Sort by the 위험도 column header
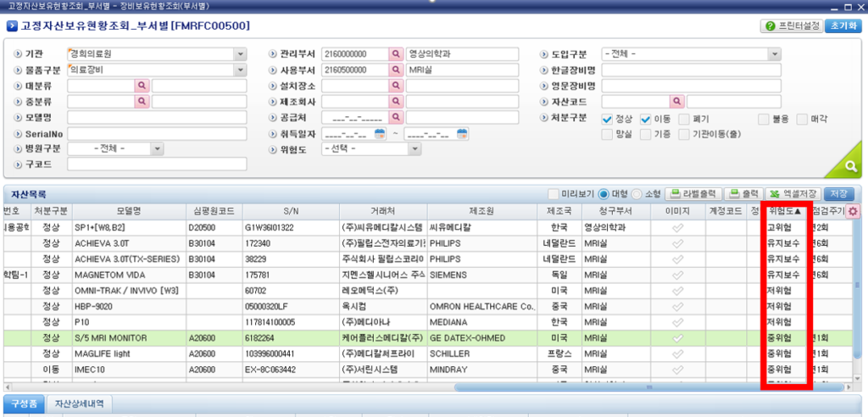 point(784,211)
